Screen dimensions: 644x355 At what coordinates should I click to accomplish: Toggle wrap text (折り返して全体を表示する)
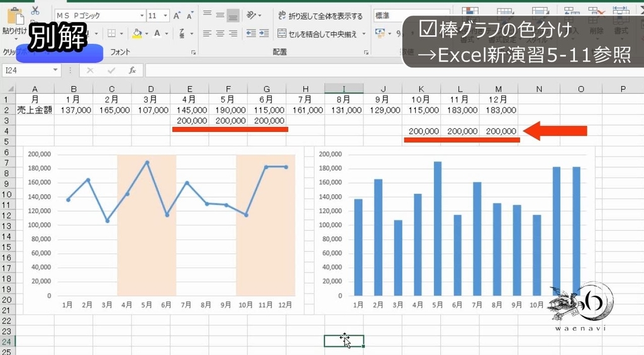320,16
